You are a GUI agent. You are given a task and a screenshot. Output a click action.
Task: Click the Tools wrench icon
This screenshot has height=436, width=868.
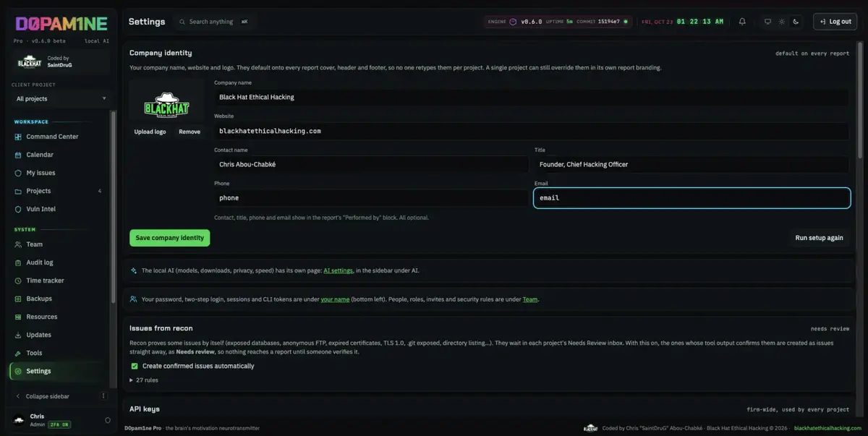(19, 353)
